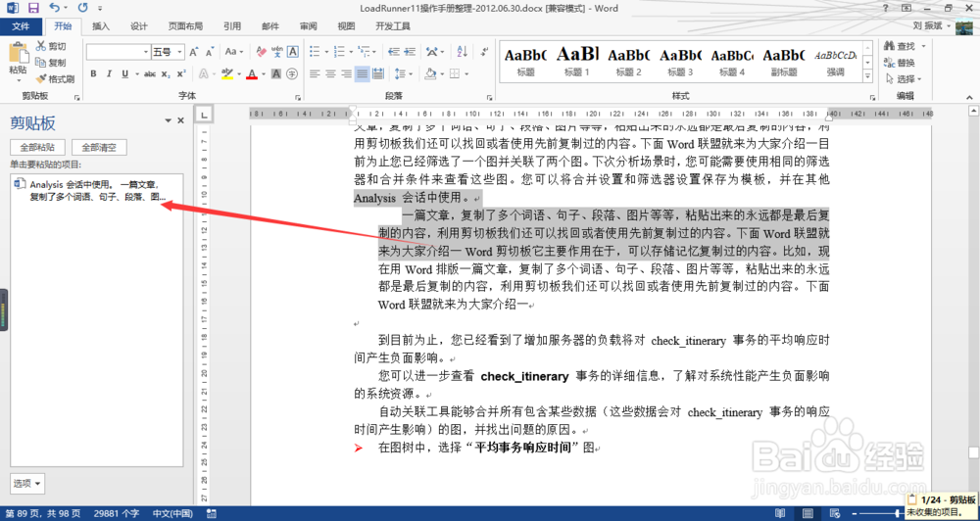The height and width of the screenshot is (521, 980).
Task: Open the 文件 tab
Action: pyautogui.click(x=21, y=26)
